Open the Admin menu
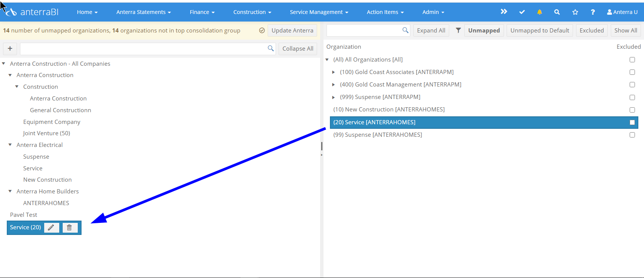Viewport: 644px width, 278px height. click(x=433, y=12)
